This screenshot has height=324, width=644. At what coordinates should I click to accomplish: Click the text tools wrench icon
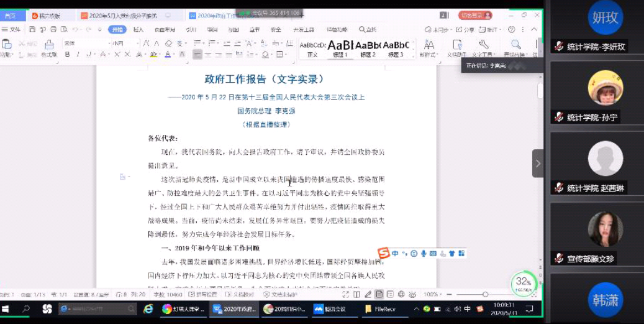click(x=483, y=45)
